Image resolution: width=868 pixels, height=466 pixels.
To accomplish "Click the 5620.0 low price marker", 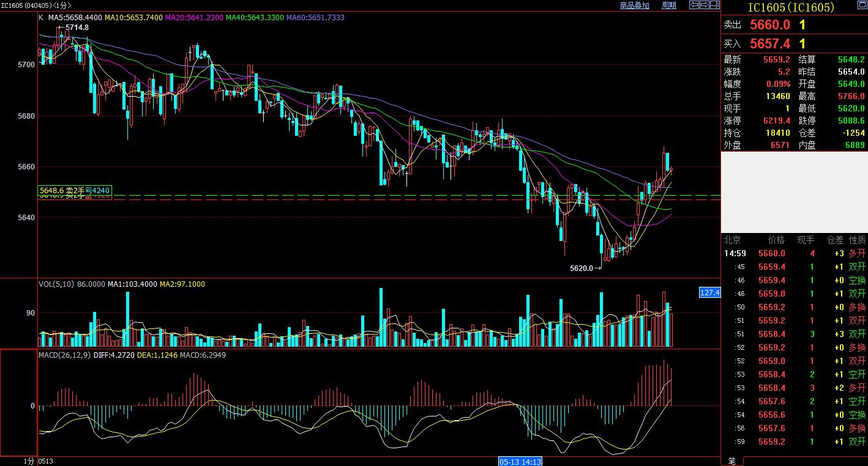I will click(582, 268).
